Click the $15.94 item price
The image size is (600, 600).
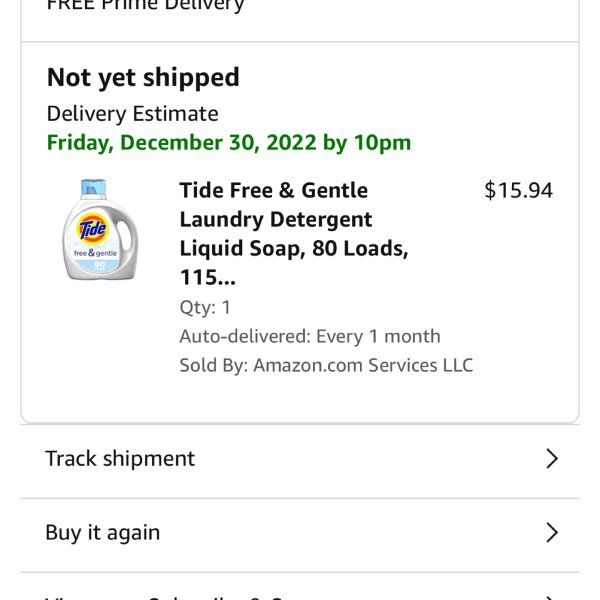coord(518,190)
